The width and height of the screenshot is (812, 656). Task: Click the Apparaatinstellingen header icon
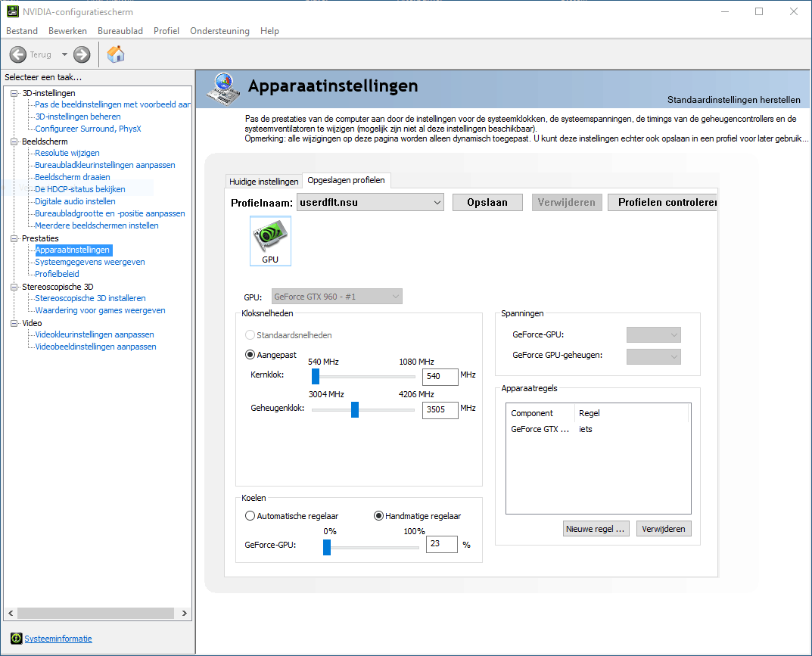pyautogui.click(x=224, y=88)
